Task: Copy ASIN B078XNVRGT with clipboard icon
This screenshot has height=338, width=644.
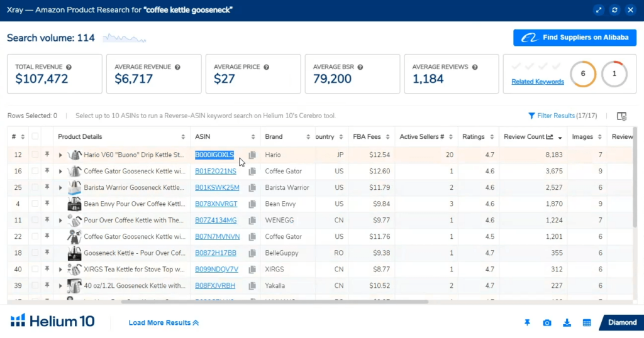Action: 252,204
